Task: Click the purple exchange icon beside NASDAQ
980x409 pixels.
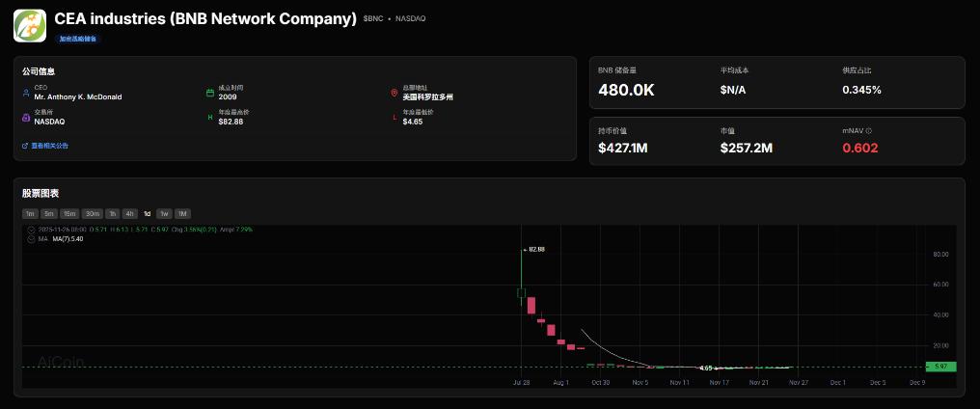Action: (26, 117)
